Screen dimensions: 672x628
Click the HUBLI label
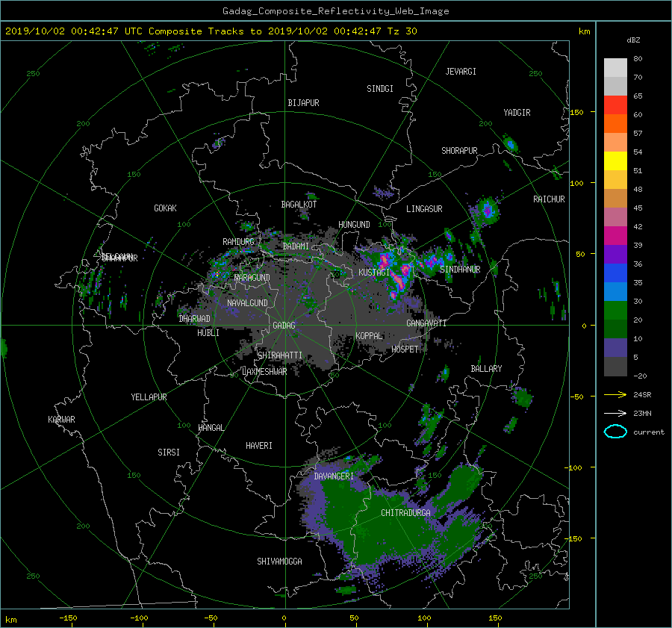(x=208, y=333)
